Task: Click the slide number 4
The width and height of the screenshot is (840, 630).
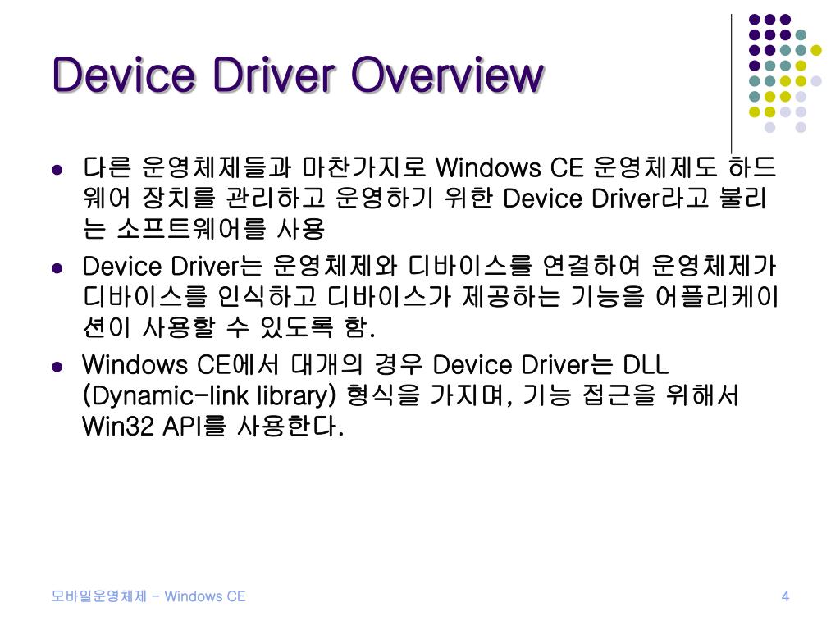Action: (x=785, y=596)
